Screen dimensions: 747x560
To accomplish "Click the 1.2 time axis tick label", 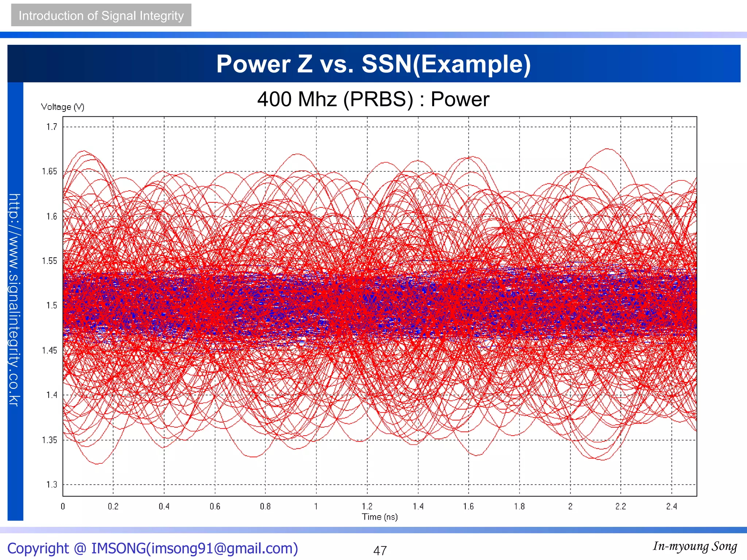I will tap(367, 506).
